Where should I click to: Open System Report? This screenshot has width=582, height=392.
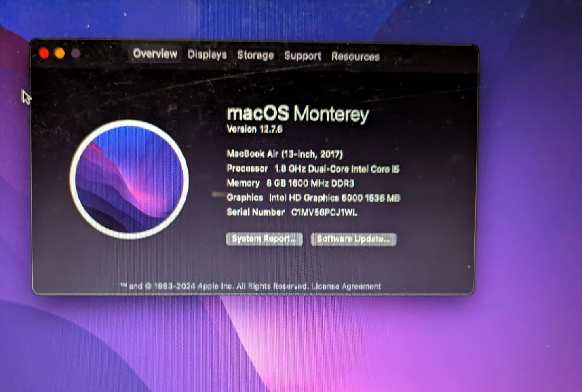click(264, 239)
